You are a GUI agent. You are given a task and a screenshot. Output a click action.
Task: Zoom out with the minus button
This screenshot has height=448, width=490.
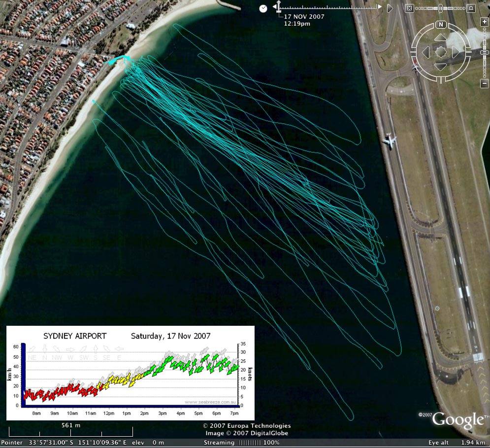(x=485, y=84)
